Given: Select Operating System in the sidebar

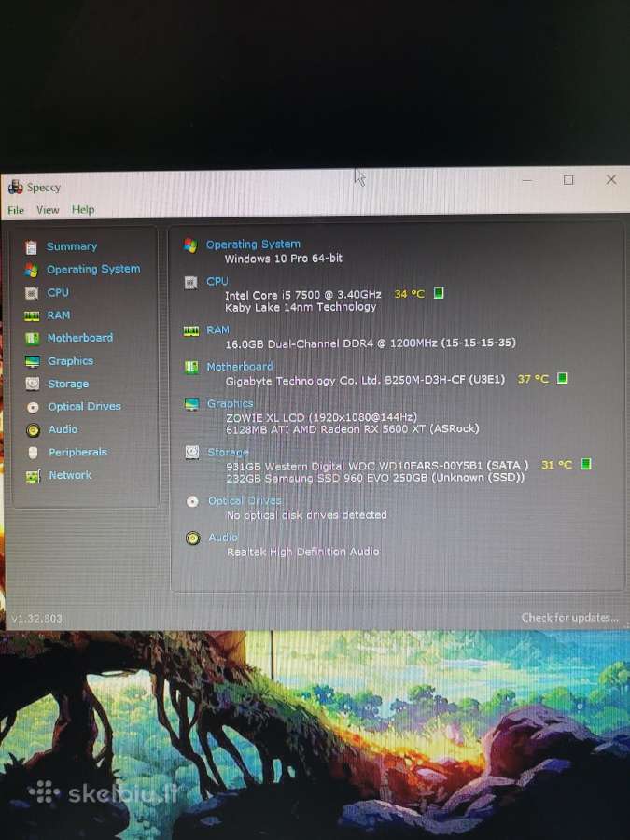Looking at the screenshot, I should [x=93, y=269].
